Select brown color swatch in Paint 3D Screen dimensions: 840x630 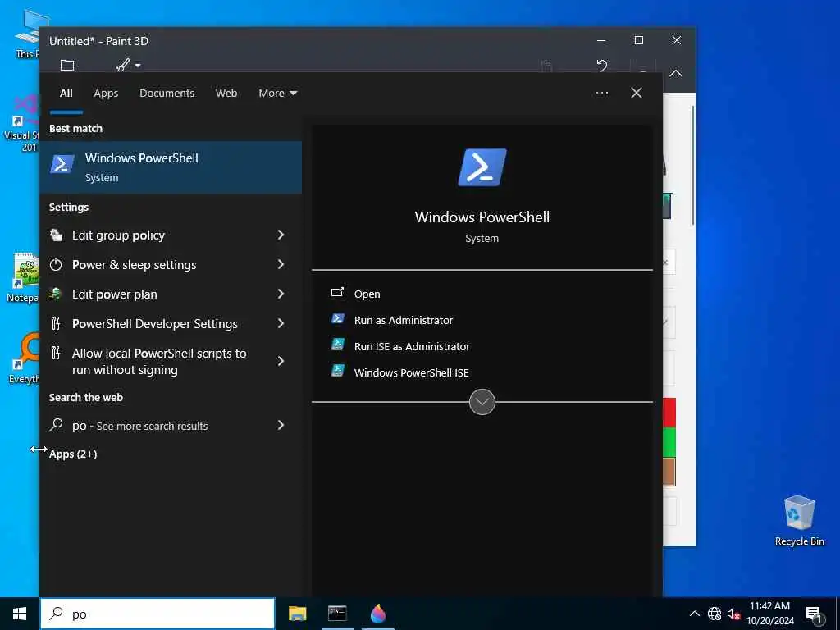pos(669,472)
